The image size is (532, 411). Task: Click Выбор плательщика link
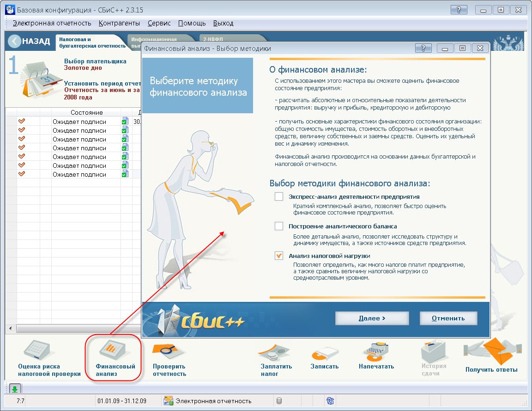pyautogui.click(x=95, y=61)
